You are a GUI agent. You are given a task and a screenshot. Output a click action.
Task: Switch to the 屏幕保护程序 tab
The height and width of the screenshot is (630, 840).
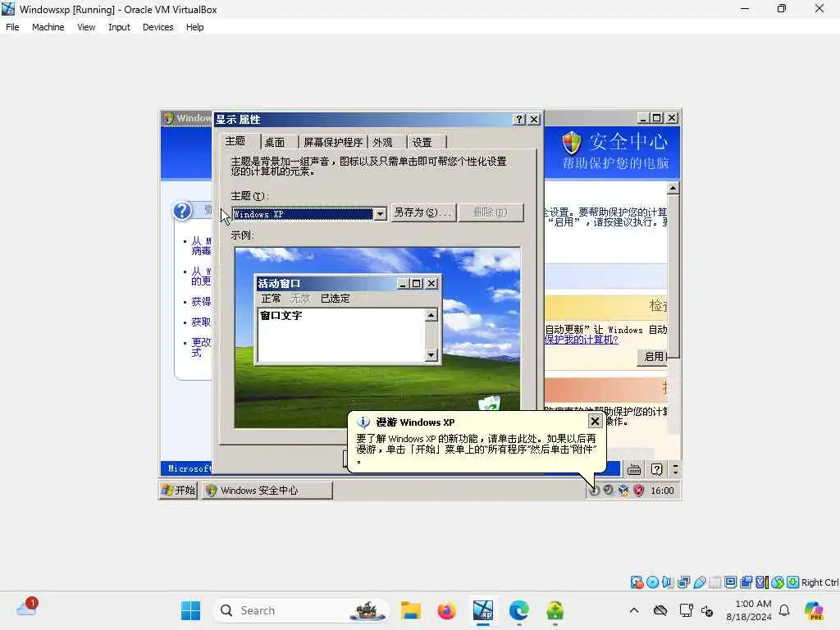333,143
